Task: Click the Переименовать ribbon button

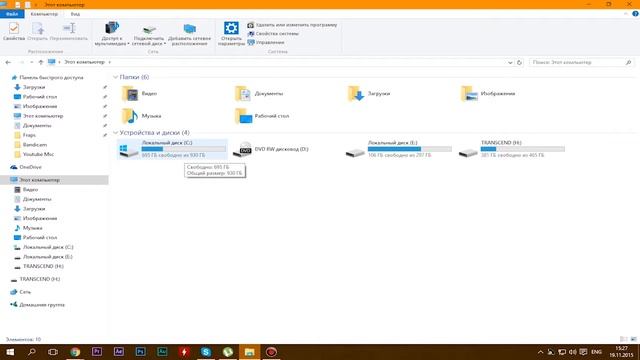Action: tap(69, 31)
